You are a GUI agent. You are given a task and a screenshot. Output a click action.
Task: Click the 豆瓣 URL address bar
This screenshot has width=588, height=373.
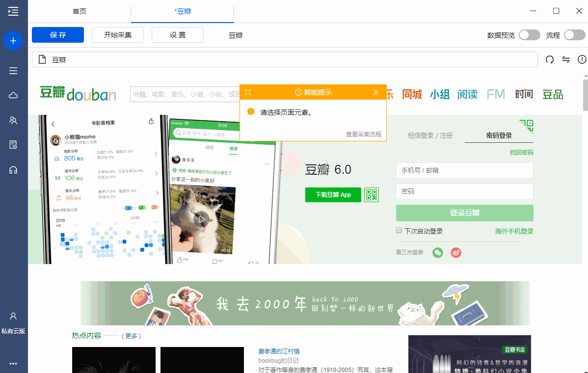pos(285,59)
